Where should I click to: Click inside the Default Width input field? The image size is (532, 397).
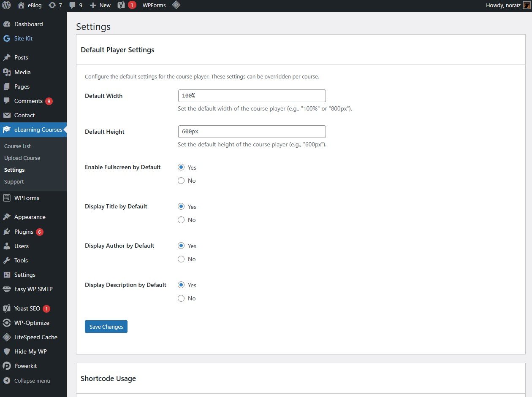[x=252, y=96]
